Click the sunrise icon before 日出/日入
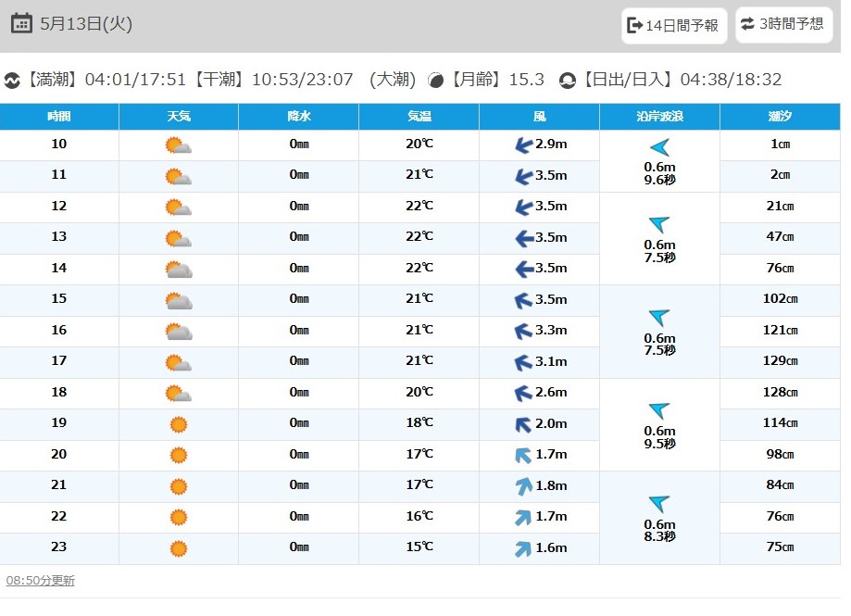This screenshot has height=616, width=851. point(567,81)
